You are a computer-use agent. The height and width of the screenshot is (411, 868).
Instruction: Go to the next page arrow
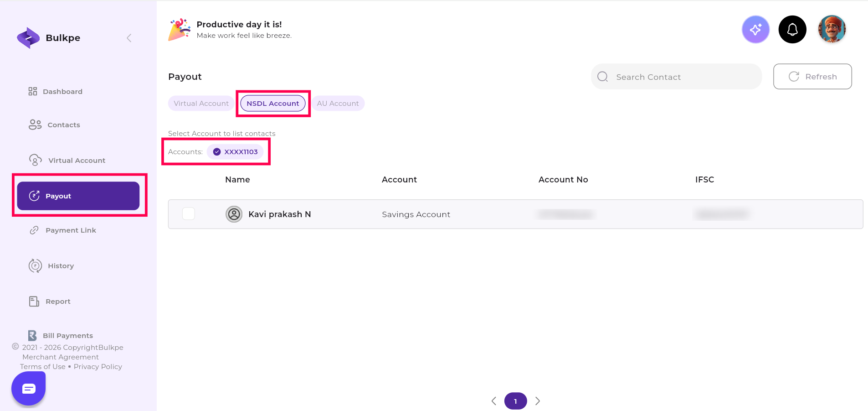[x=538, y=401]
